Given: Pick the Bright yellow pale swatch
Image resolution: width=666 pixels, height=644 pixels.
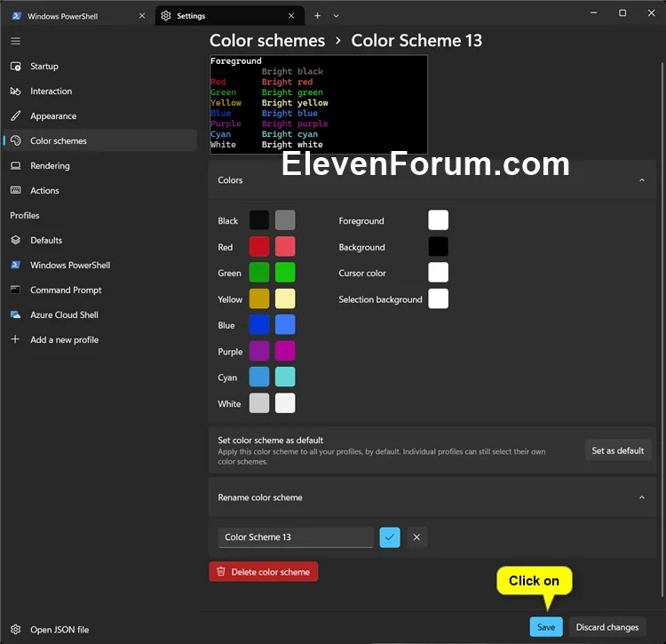Looking at the screenshot, I should (285, 298).
